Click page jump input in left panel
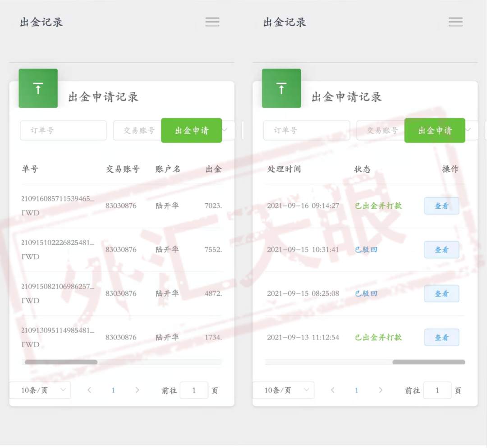Screen dimensions: 487x448 tap(194, 390)
